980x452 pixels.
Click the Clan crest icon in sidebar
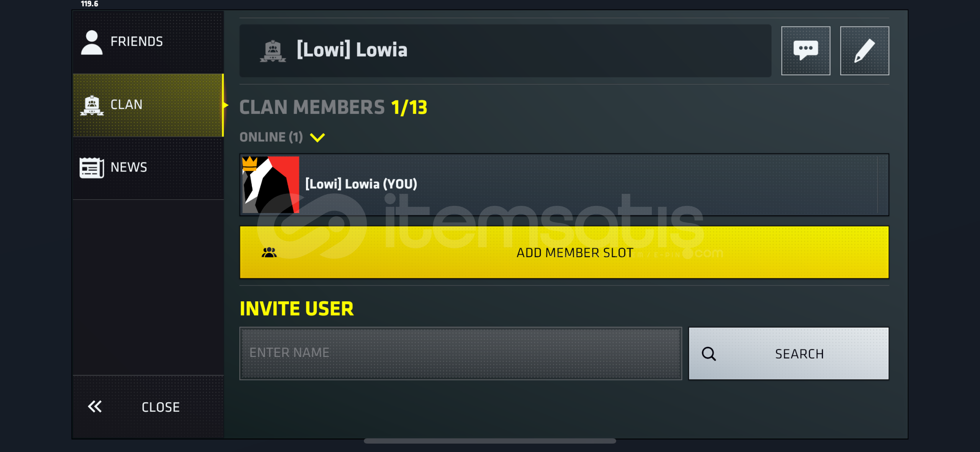[x=92, y=105]
